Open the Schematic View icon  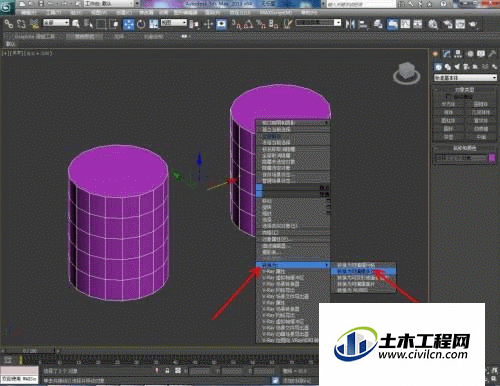(x=418, y=24)
